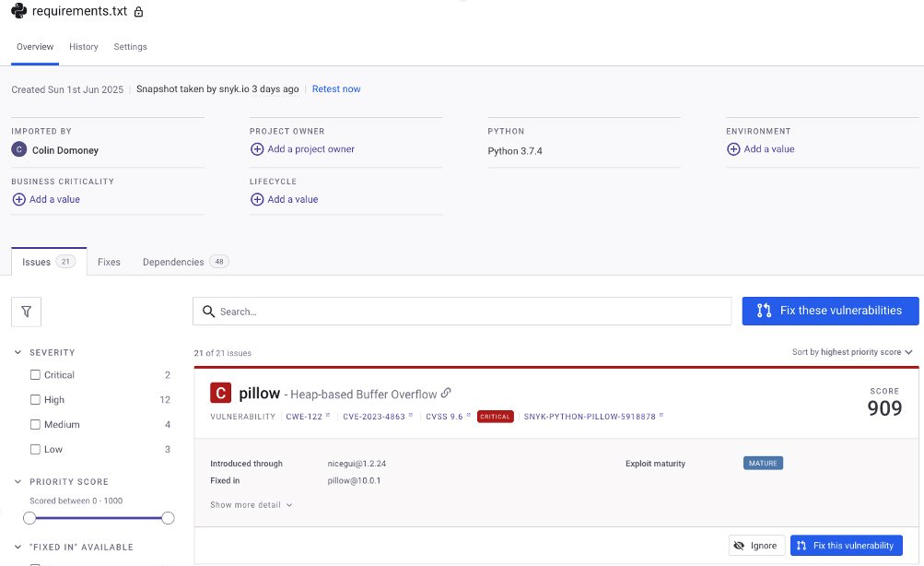Click the filter funnel icon
Screen dimensions: 924x566
click(26, 312)
